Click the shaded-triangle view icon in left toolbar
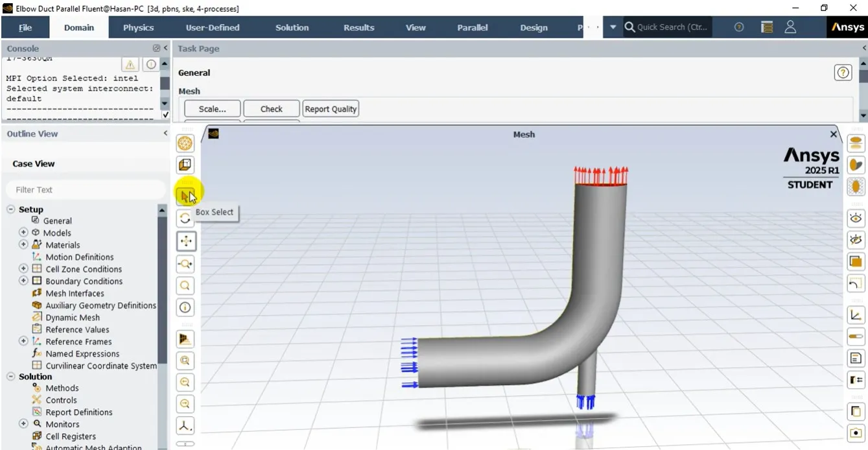Image resolution: width=868 pixels, height=450 pixels. coord(185,338)
